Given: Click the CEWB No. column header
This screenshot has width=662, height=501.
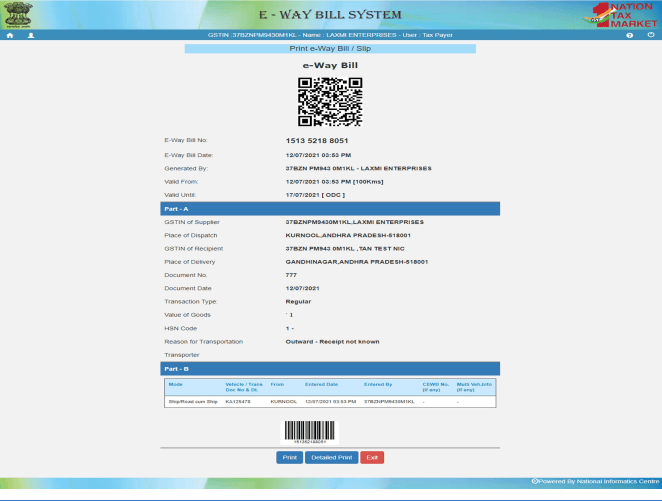Looking at the screenshot, I should [435, 387].
